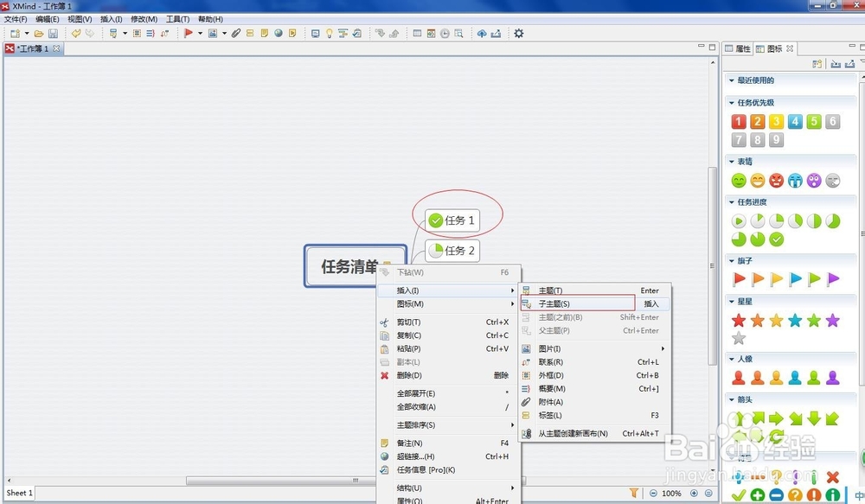Select the red star icon
The height and width of the screenshot is (504, 865).
(737, 320)
